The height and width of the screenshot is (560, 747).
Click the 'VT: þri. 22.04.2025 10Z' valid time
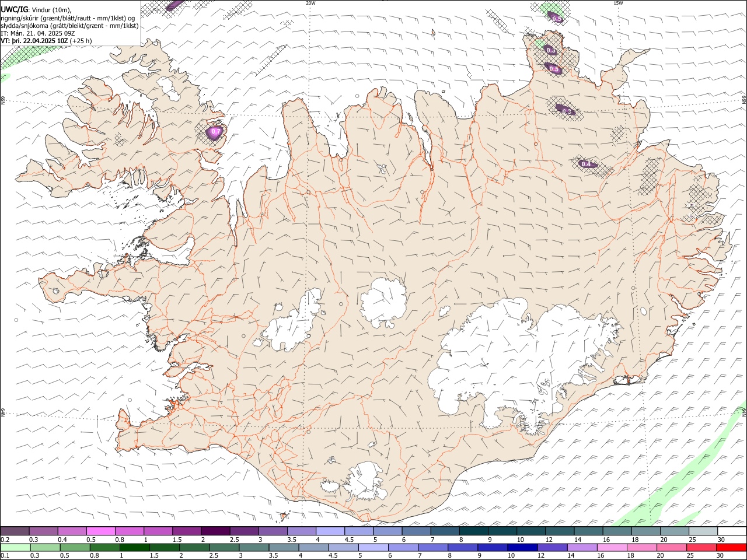pos(34,41)
